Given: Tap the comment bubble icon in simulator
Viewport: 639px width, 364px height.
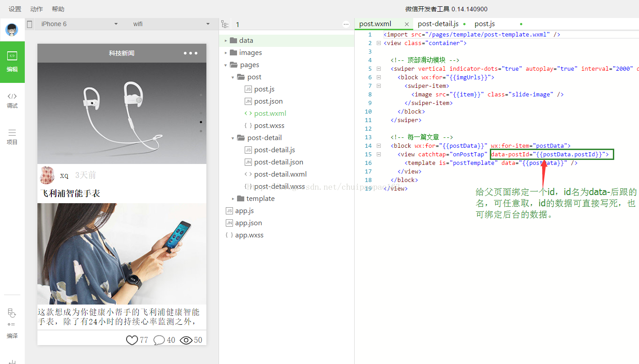Looking at the screenshot, I should [x=159, y=340].
